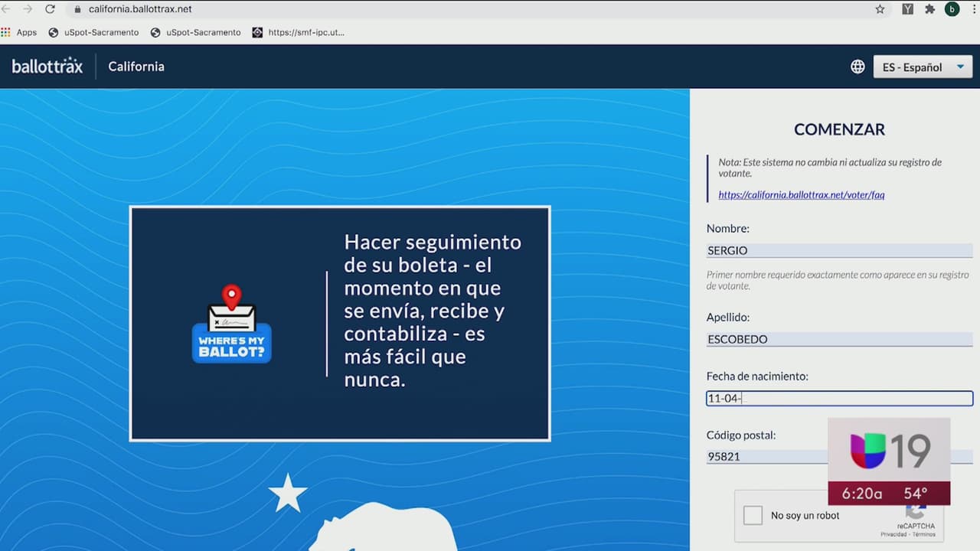Focus the Fecha de nacimiento field

(x=839, y=398)
